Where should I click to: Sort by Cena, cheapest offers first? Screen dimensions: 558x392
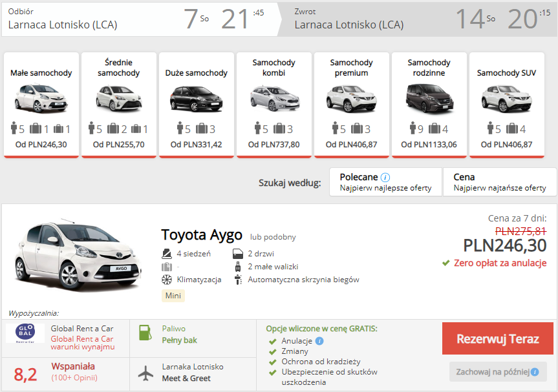pos(500,182)
